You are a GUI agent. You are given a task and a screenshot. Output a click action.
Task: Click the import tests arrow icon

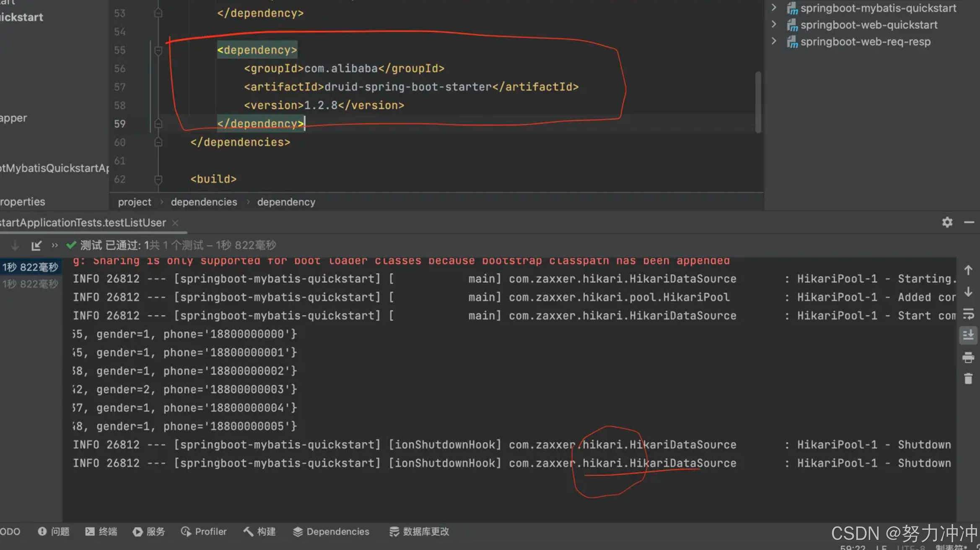pos(36,245)
